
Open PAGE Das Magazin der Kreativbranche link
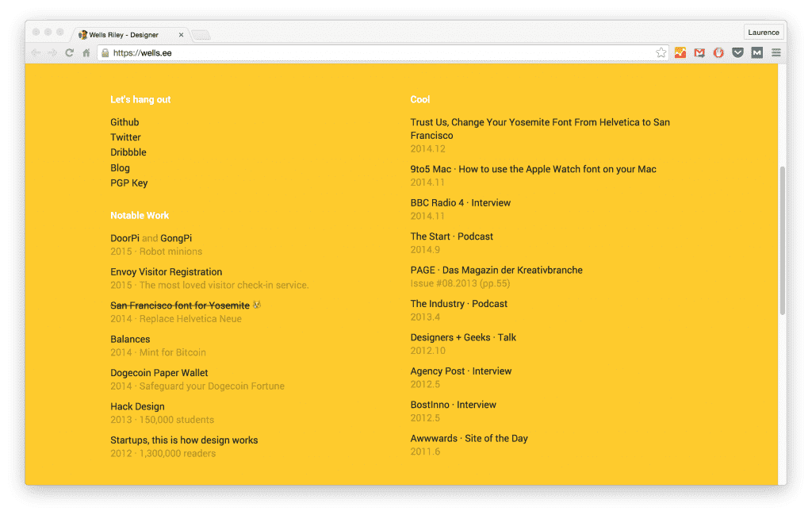tap(496, 271)
